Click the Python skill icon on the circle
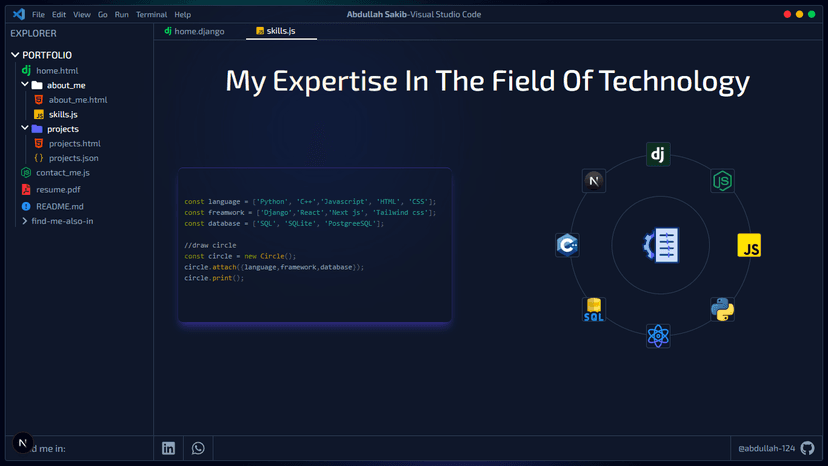The image size is (828, 466). click(x=722, y=310)
